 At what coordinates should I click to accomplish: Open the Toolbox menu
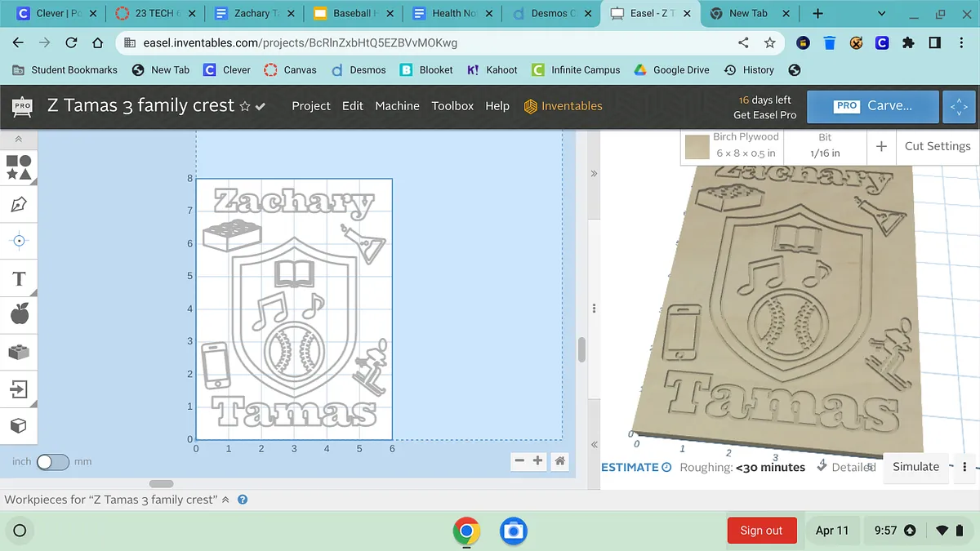pos(452,106)
